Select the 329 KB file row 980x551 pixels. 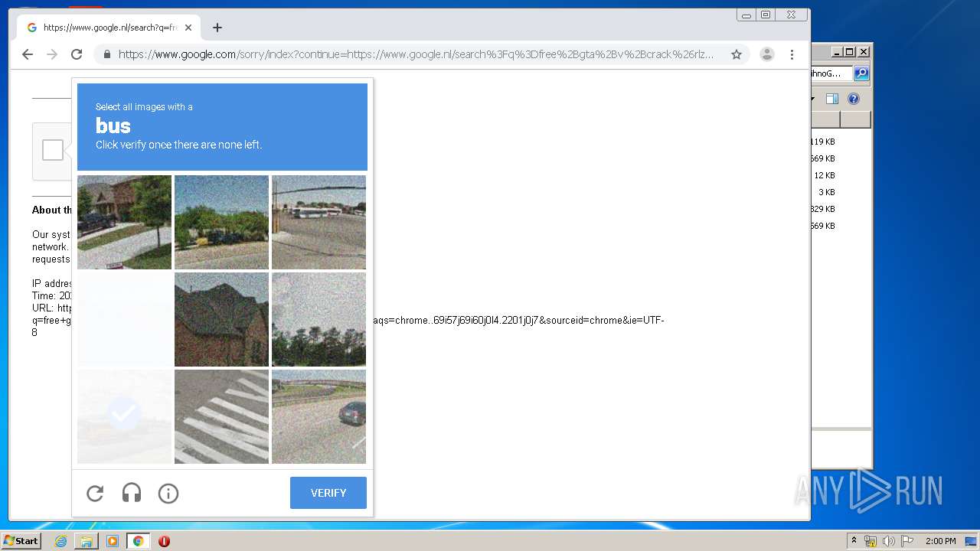[x=840, y=209]
